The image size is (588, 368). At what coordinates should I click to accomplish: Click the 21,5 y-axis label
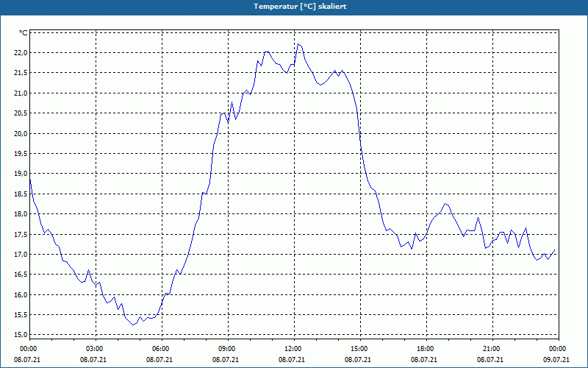tap(21, 72)
